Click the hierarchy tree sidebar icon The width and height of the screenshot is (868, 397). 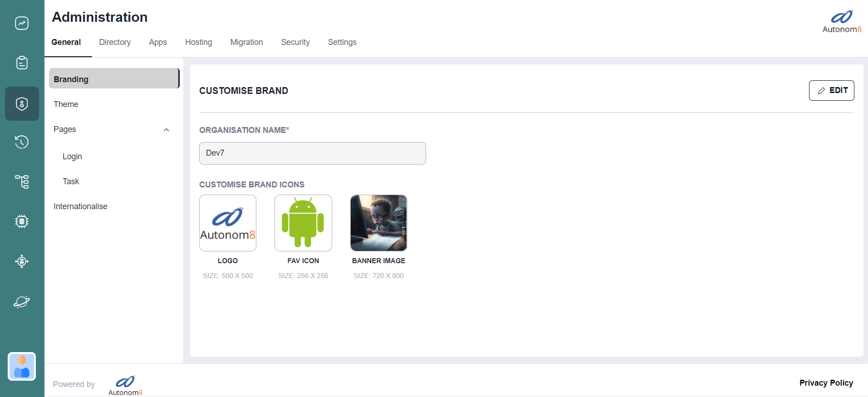tap(22, 181)
